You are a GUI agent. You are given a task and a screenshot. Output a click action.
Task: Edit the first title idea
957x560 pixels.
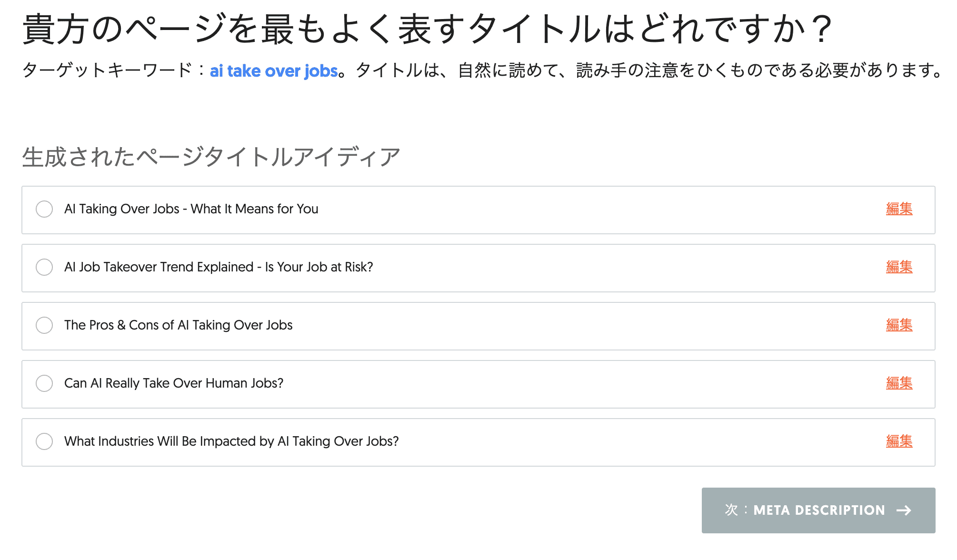pos(899,210)
